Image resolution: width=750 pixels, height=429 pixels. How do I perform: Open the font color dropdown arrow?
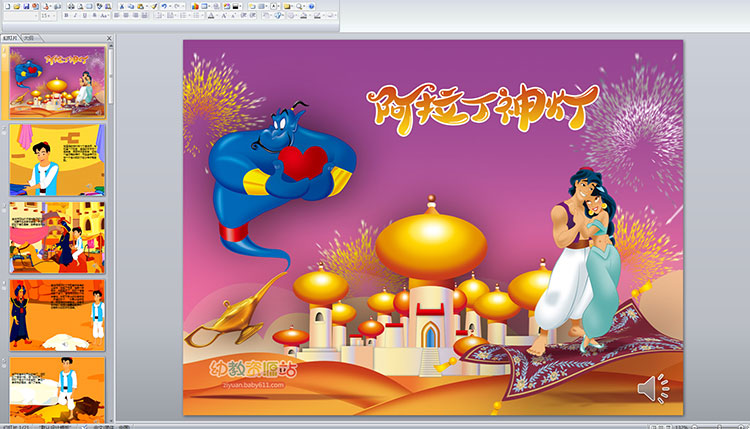[217, 15]
